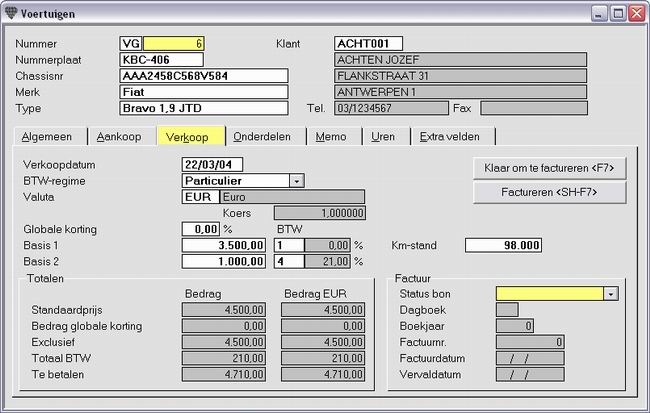Maximize the Voertuigen window
Image resolution: width=650 pixels, height=413 pixels.
(x=618, y=14)
